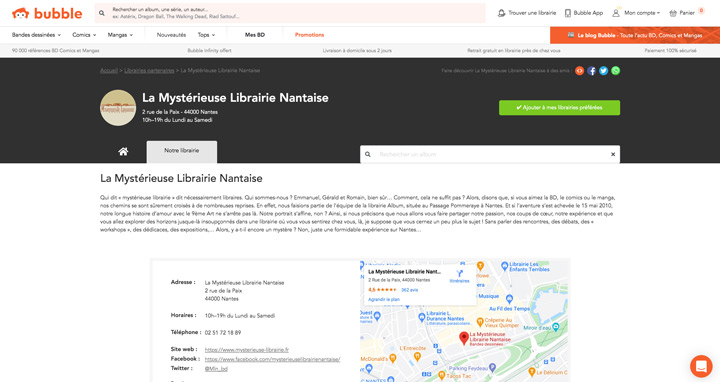Click the Bubble logo in header

[47, 13]
